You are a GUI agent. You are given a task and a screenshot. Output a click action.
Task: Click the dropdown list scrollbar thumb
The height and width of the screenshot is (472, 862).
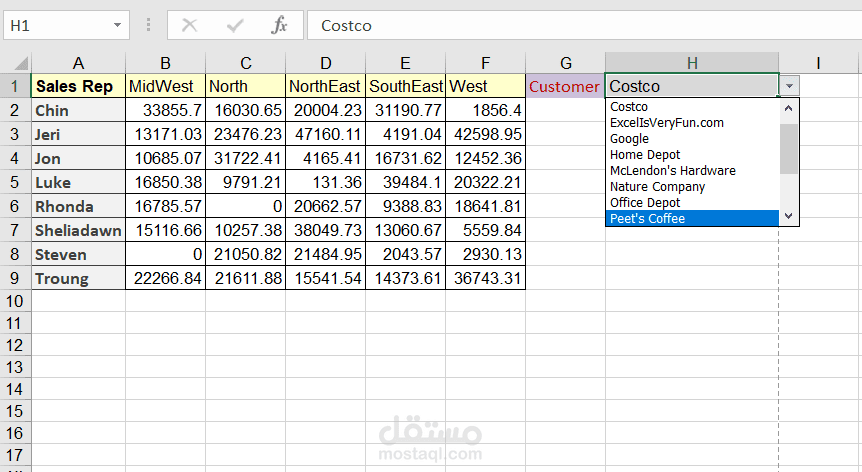[x=789, y=148]
